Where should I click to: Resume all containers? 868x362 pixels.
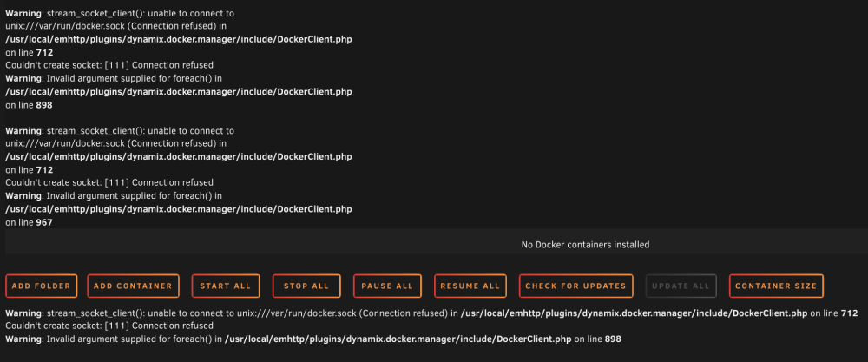coord(470,286)
